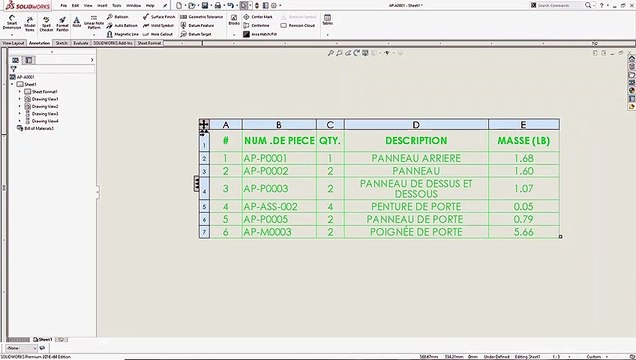
Task: Undo the last action
Action: point(230,6)
